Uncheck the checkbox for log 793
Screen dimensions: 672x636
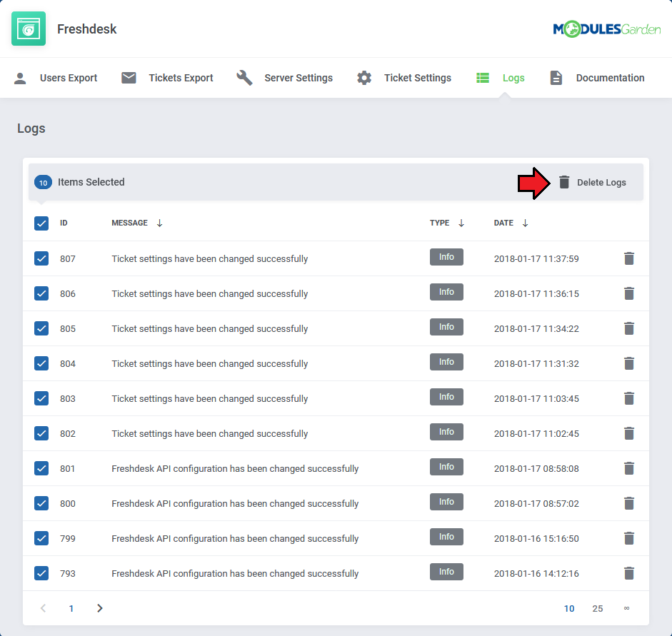pyautogui.click(x=41, y=573)
